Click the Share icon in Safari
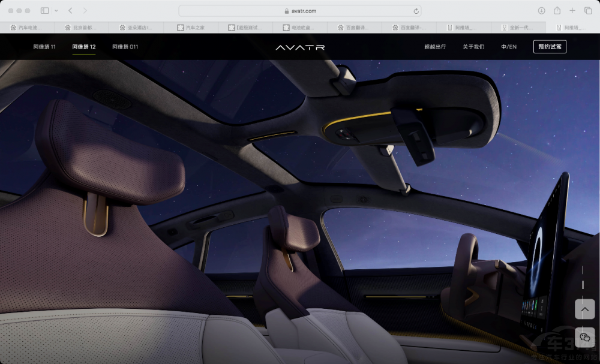 click(557, 11)
